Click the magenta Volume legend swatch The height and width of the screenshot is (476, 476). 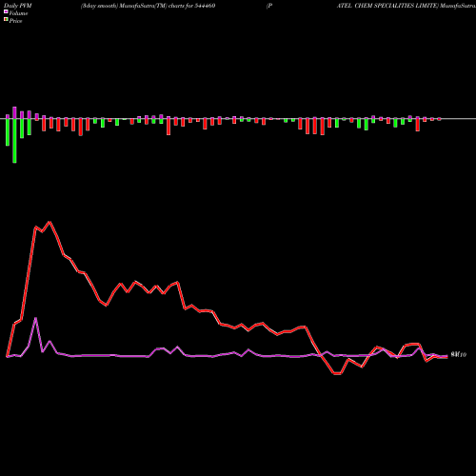(x=6, y=11)
